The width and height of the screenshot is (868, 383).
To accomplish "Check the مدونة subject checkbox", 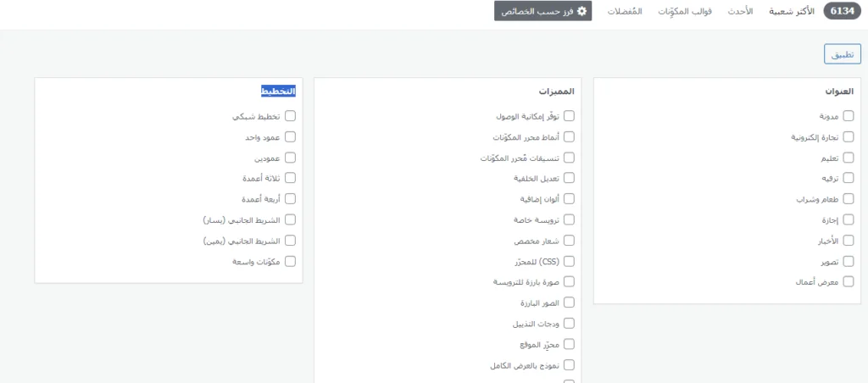I will click(848, 116).
